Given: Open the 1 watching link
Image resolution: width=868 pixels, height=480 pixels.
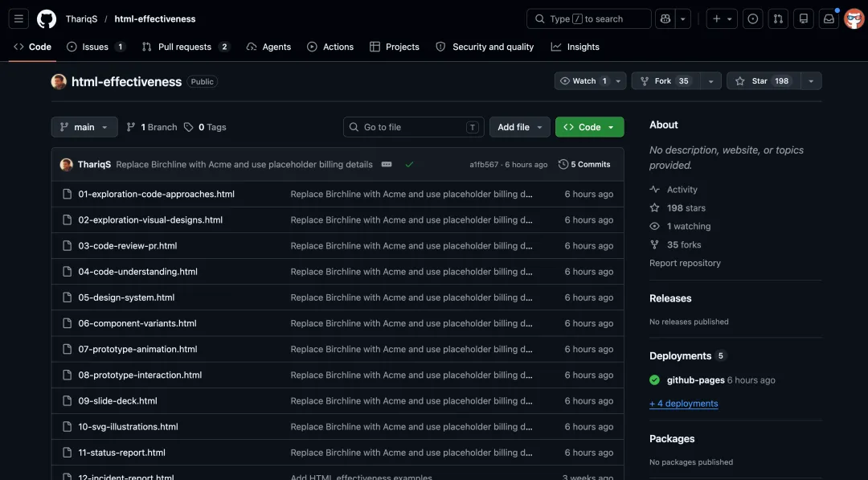Looking at the screenshot, I should pyautogui.click(x=681, y=227).
